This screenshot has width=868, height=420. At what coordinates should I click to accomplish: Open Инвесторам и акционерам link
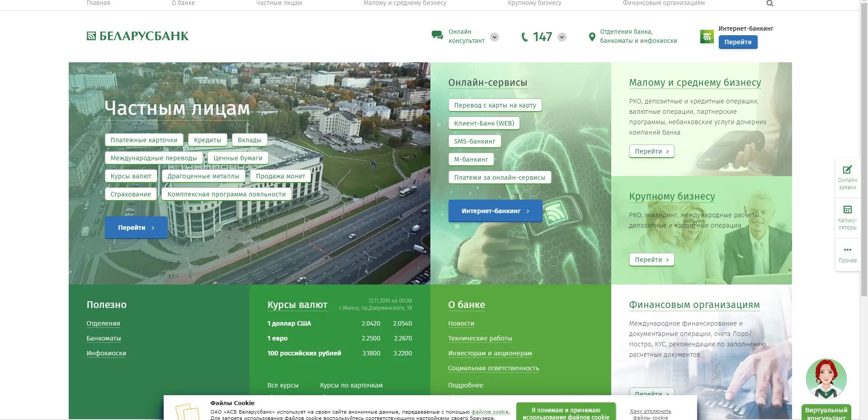click(490, 353)
